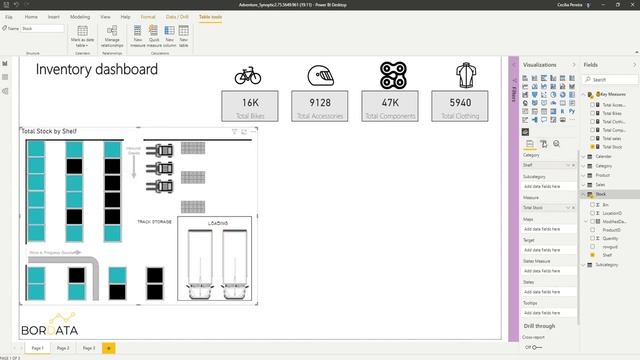Check the Bin field
Screen dimensions: 640x360
[592, 204]
